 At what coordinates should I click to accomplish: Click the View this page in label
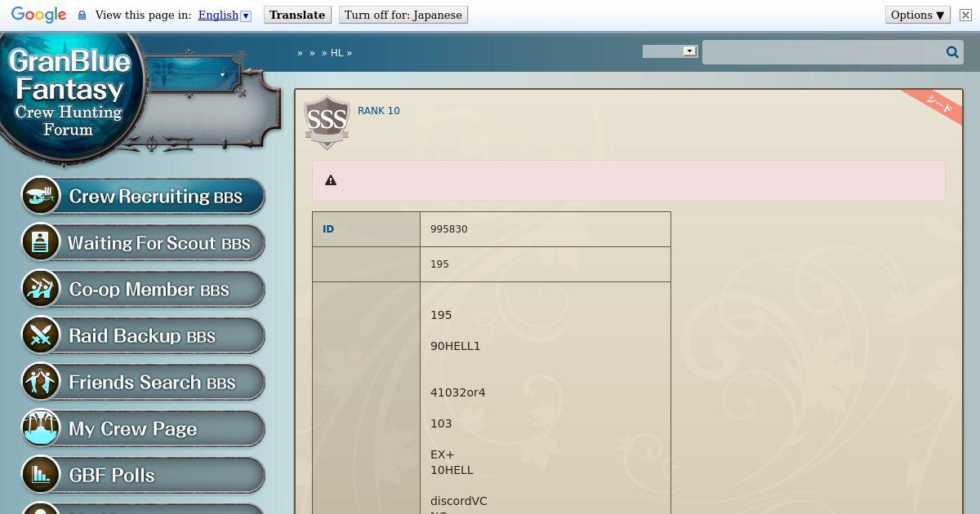pyautogui.click(x=143, y=15)
